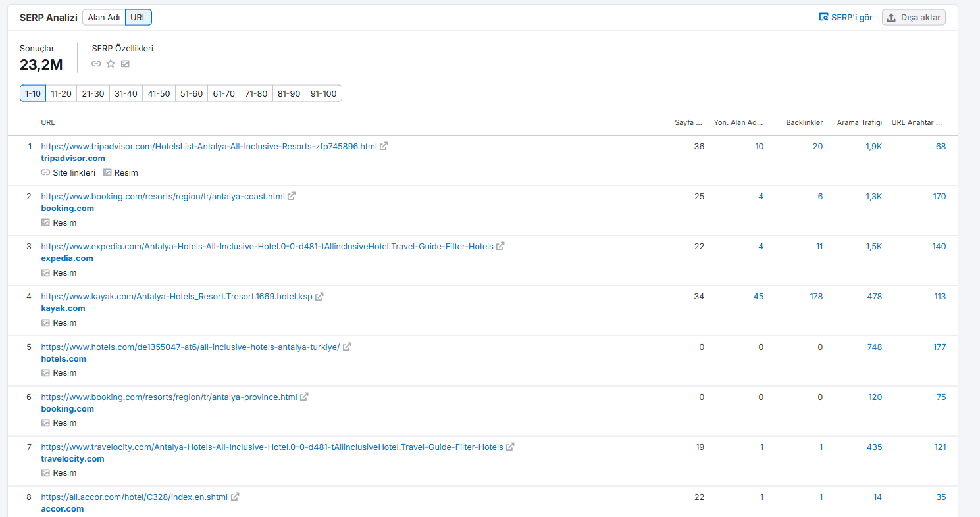Show results 11-20
The height and width of the screenshot is (517, 980).
61,93
